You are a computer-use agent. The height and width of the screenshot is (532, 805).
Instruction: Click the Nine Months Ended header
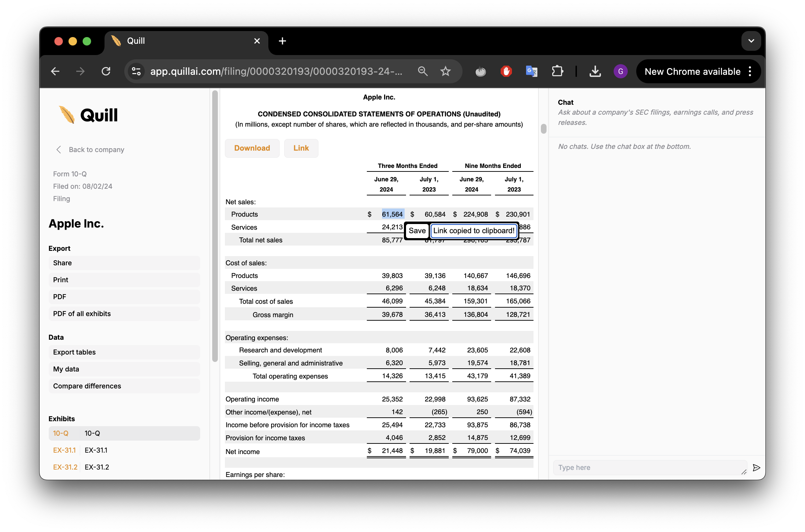coord(493,166)
